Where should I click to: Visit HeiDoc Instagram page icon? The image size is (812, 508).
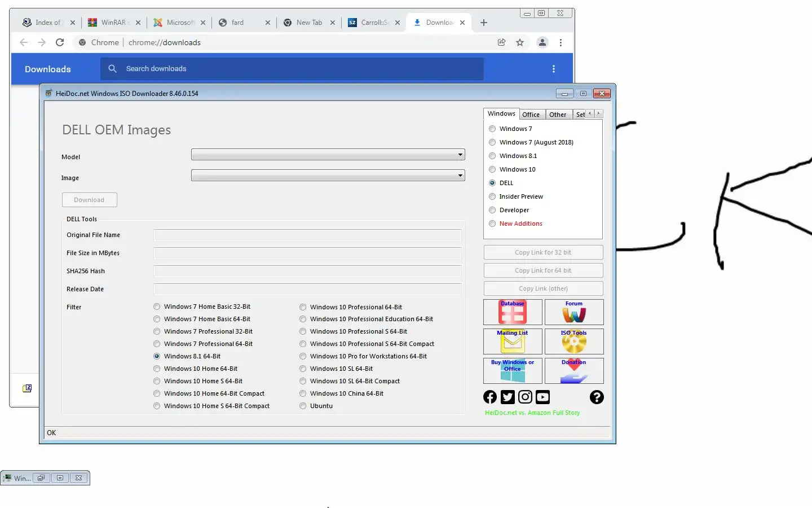[525, 397]
